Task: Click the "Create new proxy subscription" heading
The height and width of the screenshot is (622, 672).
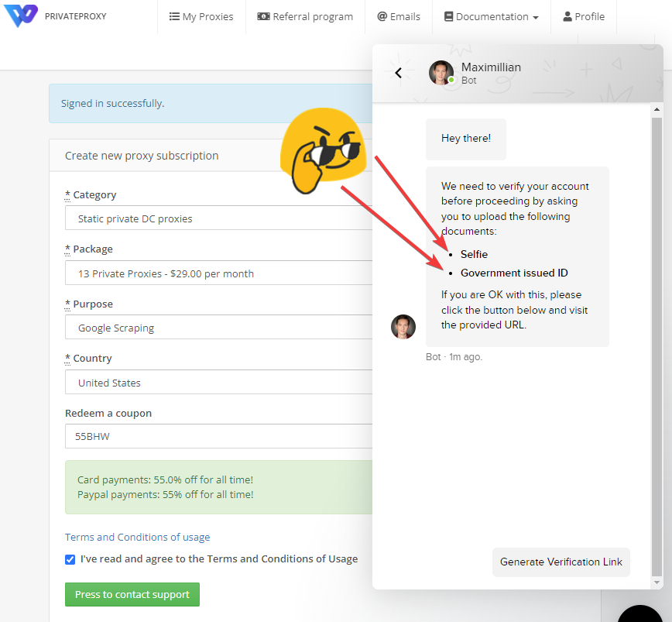Action: pyautogui.click(x=142, y=156)
